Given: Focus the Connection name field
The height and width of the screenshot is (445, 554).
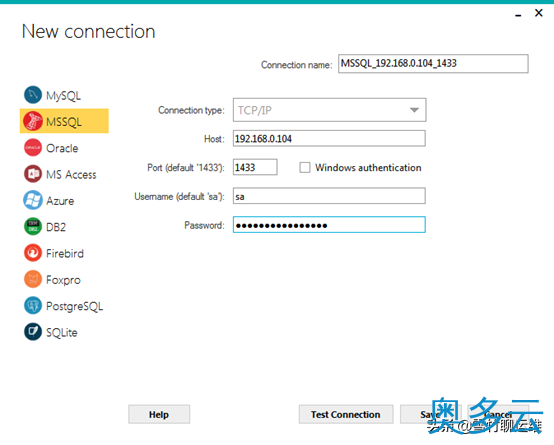Looking at the screenshot, I should click(433, 64).
